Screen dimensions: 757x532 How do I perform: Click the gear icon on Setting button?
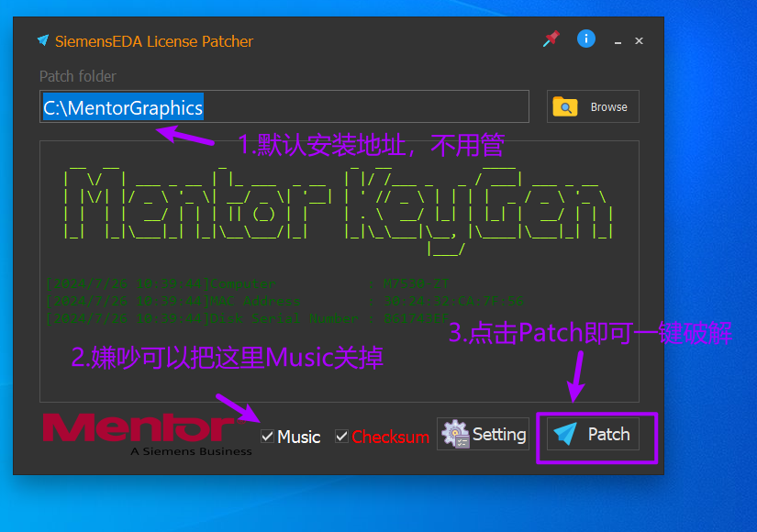pos(455,434)
